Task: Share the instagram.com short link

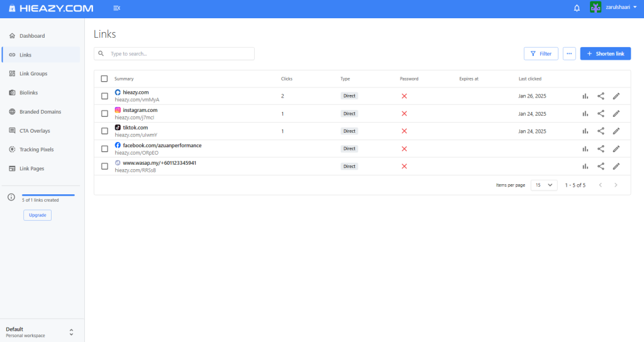Action: (x=601, y=114)
